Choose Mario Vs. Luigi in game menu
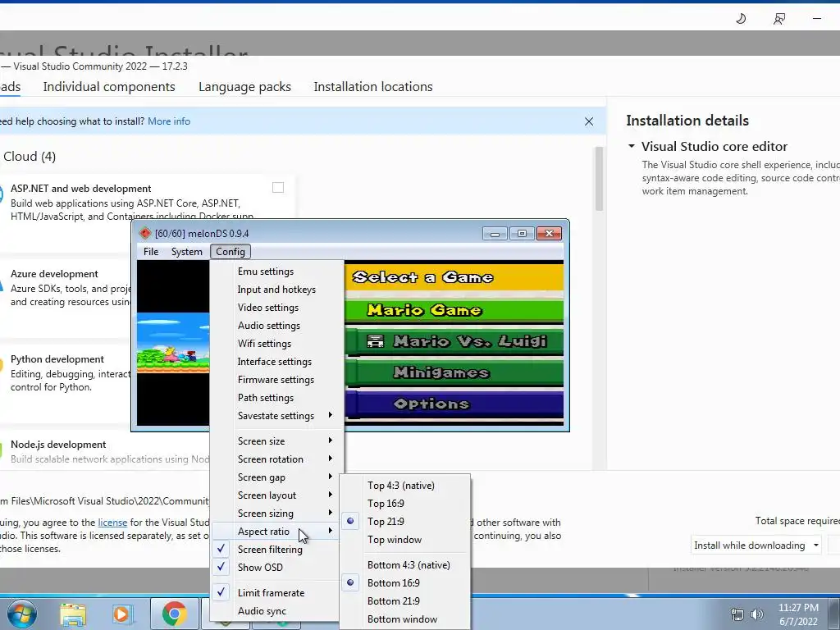This screenshot has width=840, height=630. (454, 341)
